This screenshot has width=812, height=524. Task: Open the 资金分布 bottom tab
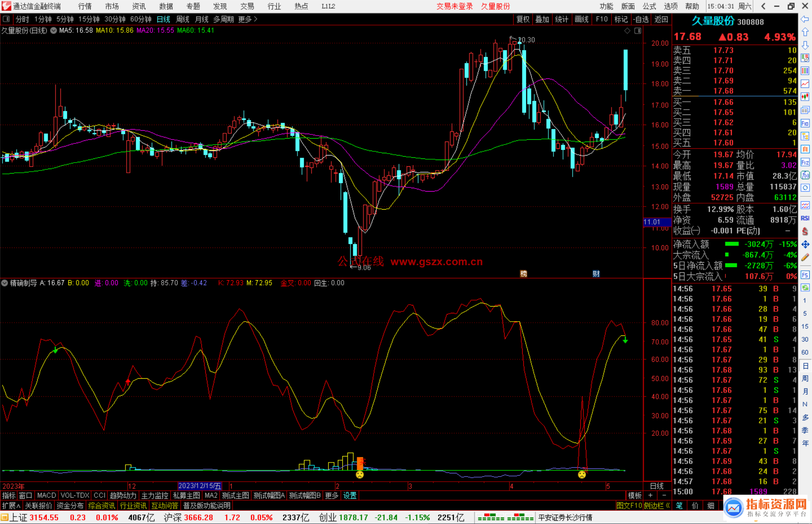click(x=70, y=506)
